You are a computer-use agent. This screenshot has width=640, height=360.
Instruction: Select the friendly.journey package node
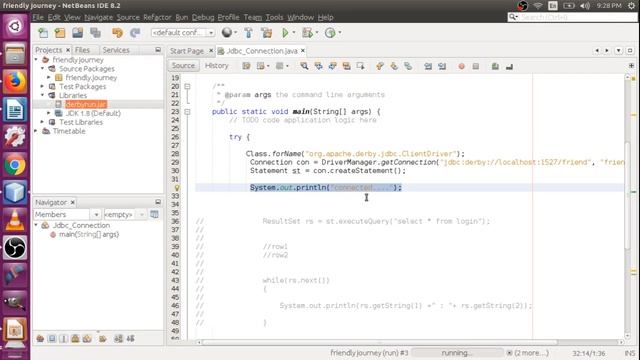pyautogui.click(x=91, y=78)
